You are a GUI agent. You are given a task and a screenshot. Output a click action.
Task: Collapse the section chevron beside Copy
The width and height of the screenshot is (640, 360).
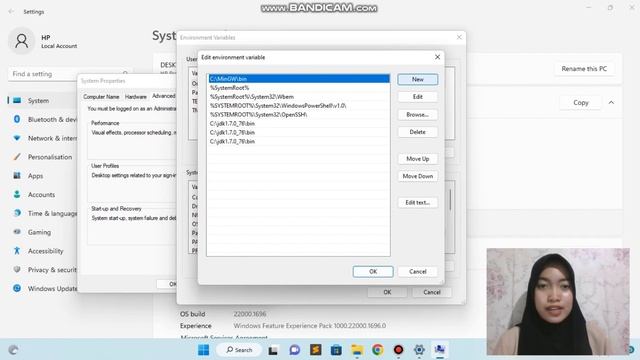click(611, 102)
